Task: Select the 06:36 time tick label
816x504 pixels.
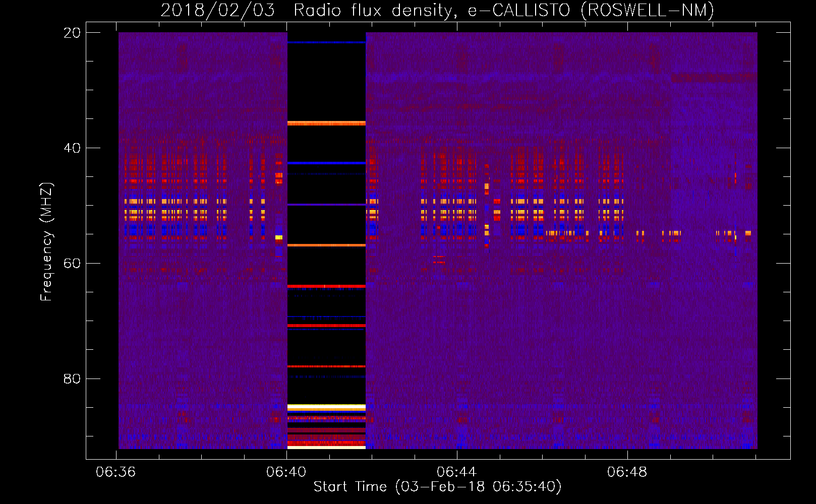Action: click(115, 472)
